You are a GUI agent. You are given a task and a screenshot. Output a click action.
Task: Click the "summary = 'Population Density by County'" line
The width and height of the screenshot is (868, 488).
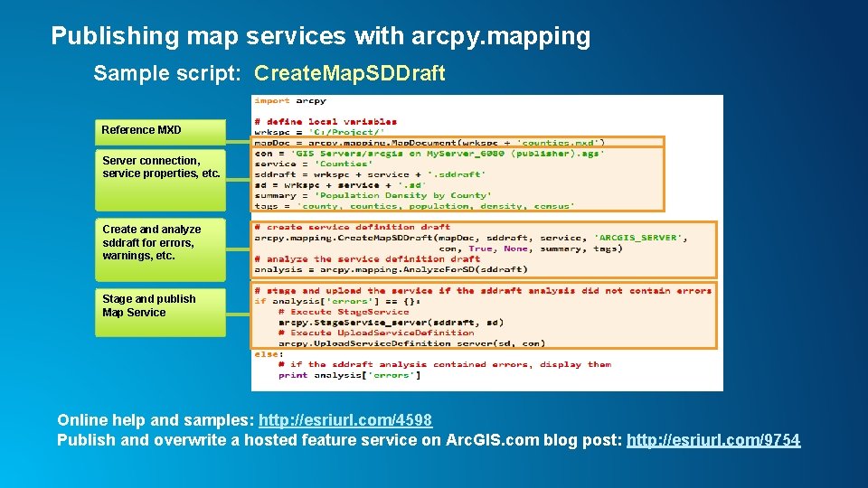[373, 195]
